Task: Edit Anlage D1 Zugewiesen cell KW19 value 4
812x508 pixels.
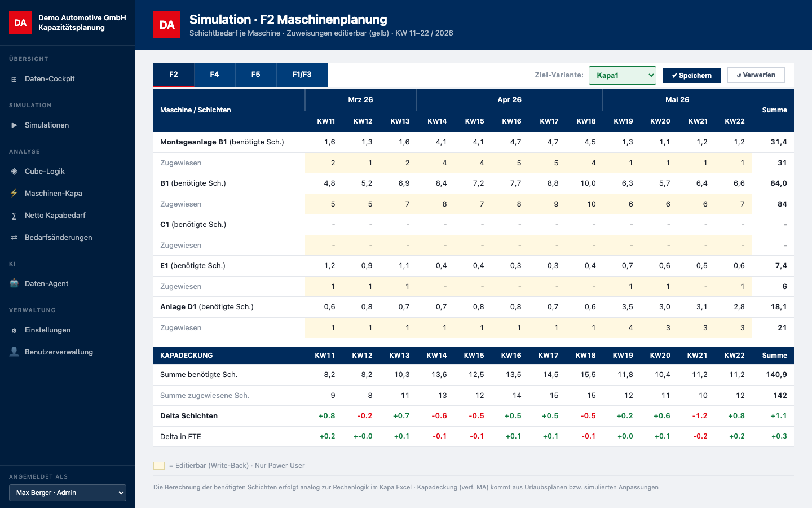Action: point(621,327)
